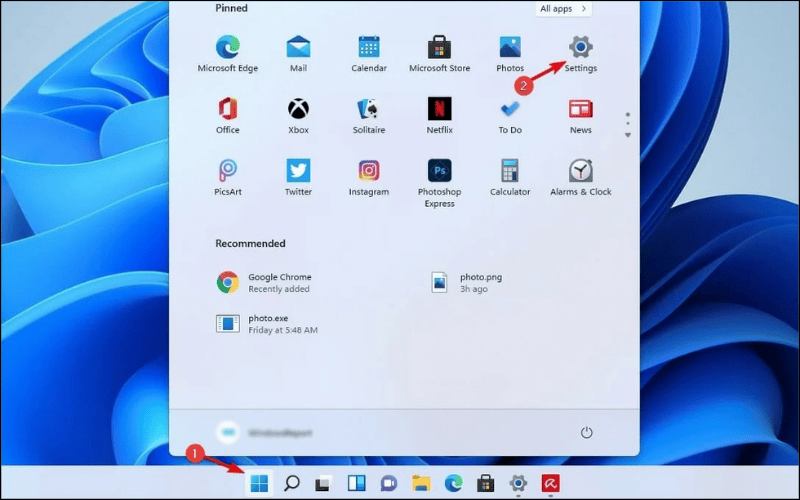Open the Calendar app
The height and width of the screenshot is (500, 800).
pyautogui.click(x=369, y=47)
